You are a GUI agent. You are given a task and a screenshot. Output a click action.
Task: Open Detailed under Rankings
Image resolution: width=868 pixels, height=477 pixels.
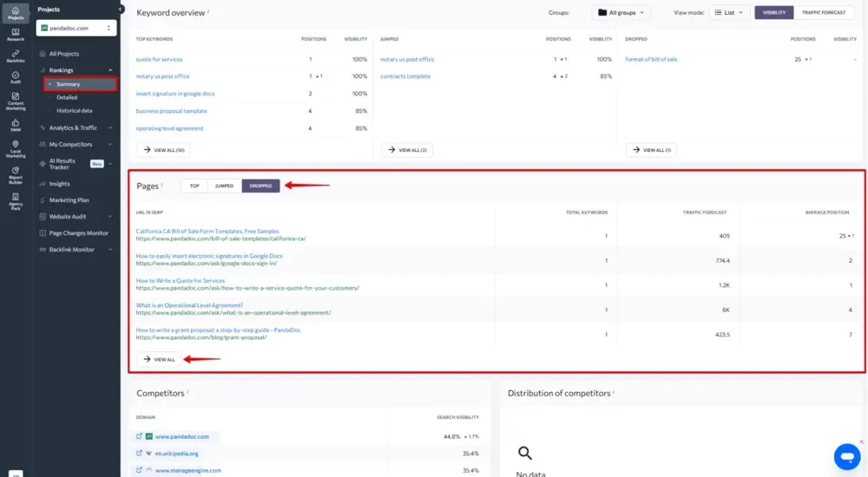(67, 97)
